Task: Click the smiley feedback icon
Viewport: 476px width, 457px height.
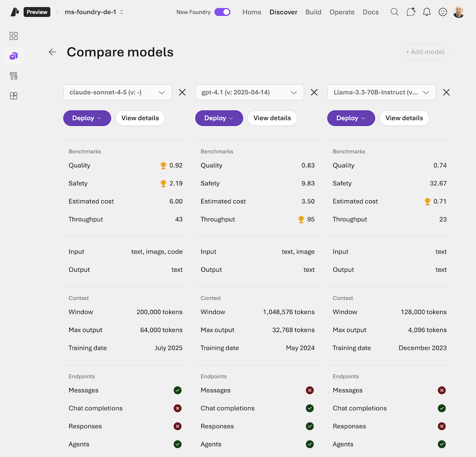Action: tap(443, 12)
